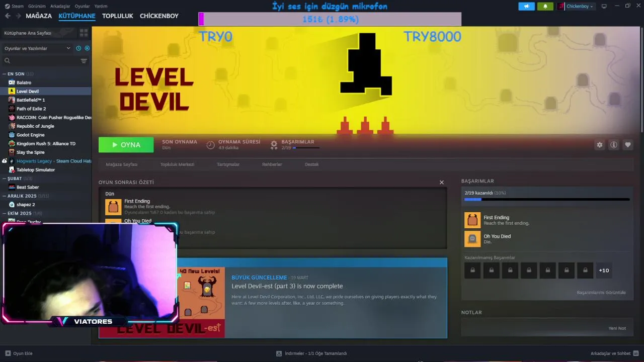Show +10 more locked achievements
The image size is (644, 362).
pos(604,270)
